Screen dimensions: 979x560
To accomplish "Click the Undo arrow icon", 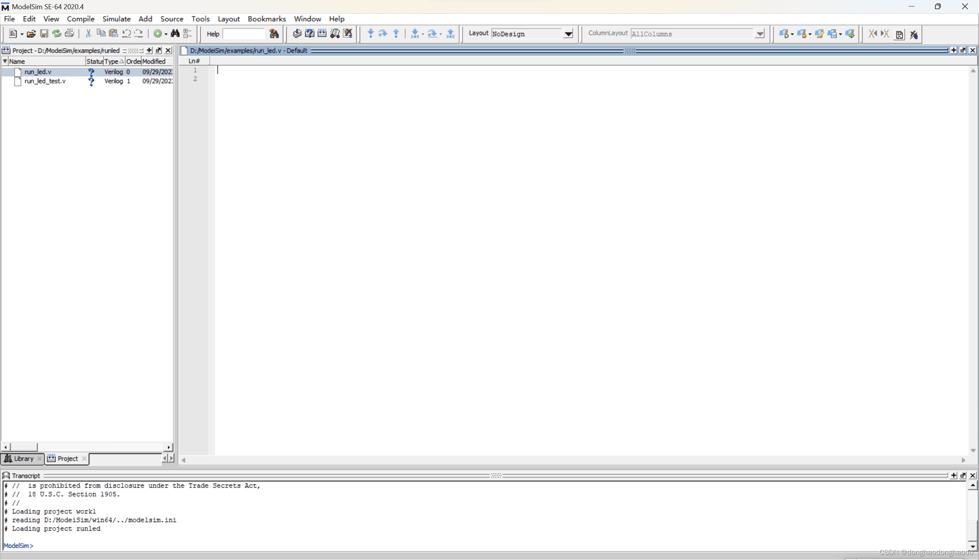I will (126, 34).
